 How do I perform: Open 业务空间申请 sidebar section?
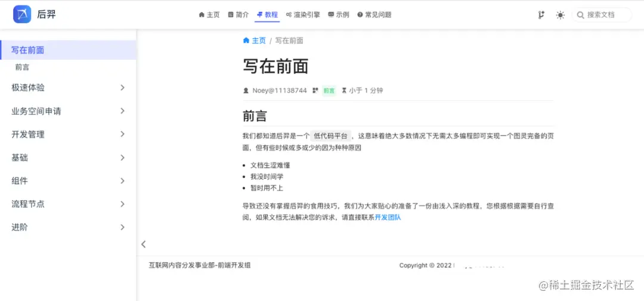[68, 111]
